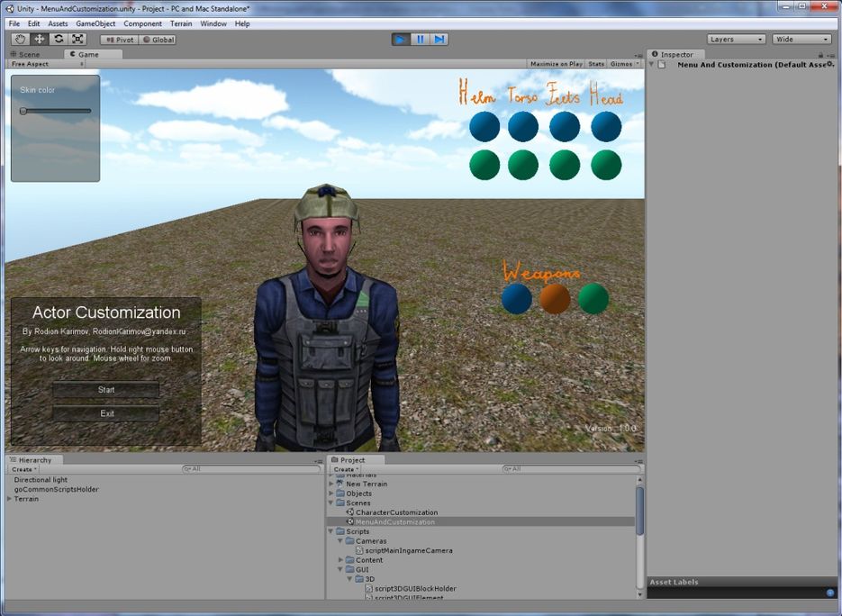Pick the blue Weapons sphere

pyautogui.click(x=517, y=299)
